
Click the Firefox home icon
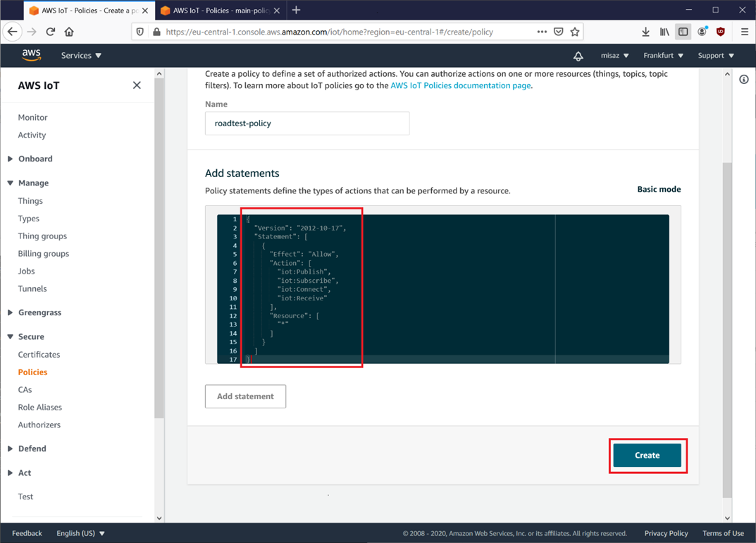click(69, 32)
